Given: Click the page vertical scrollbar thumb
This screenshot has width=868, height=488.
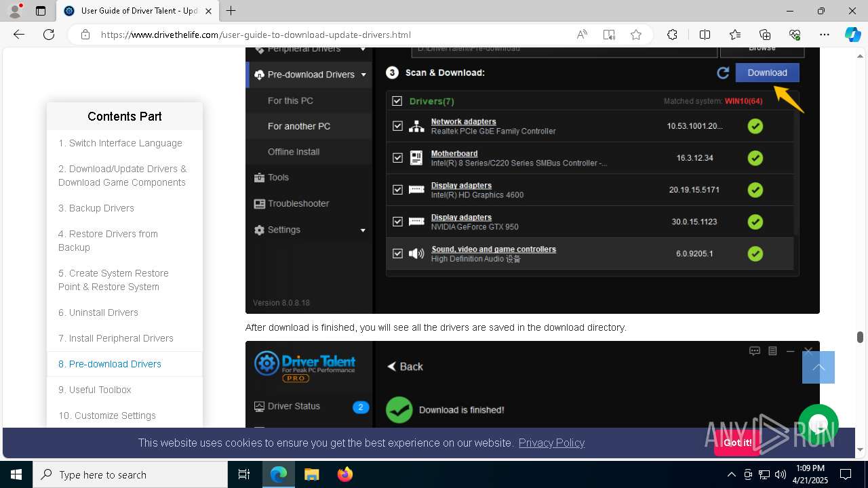Looking at the screenshot, I should coord(860,337).
